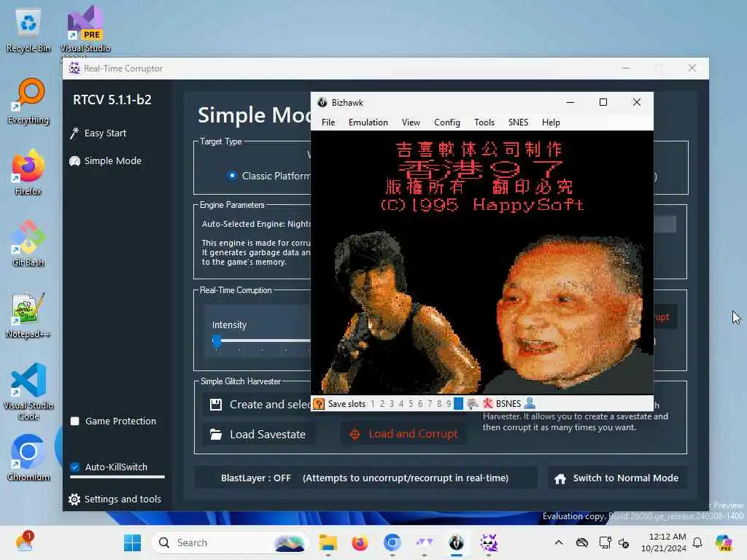Open Notepad++ desktop shortcut
747x560 pixels.
pyautogui.click(x=28, y=316)
